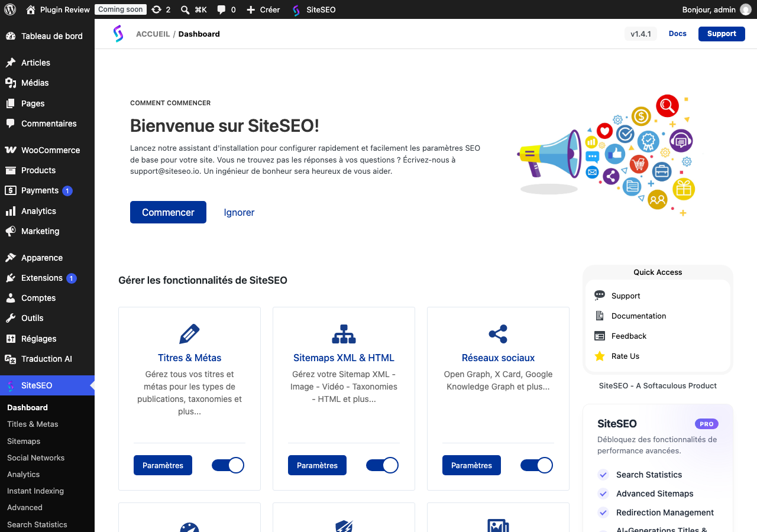757x532 pixels.
Task: Click the Support chat bubble icon in Quick Access
Action: pos(600,296)
